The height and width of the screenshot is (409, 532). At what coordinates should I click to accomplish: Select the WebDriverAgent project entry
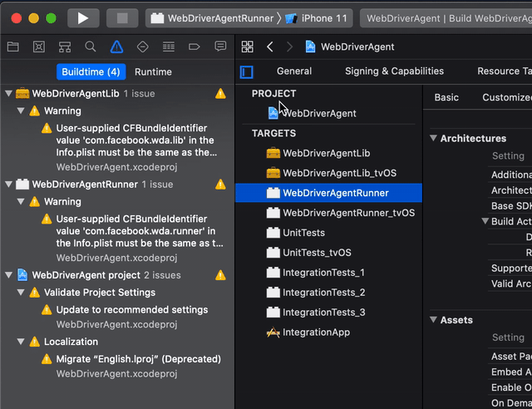[x=313, y=113]
